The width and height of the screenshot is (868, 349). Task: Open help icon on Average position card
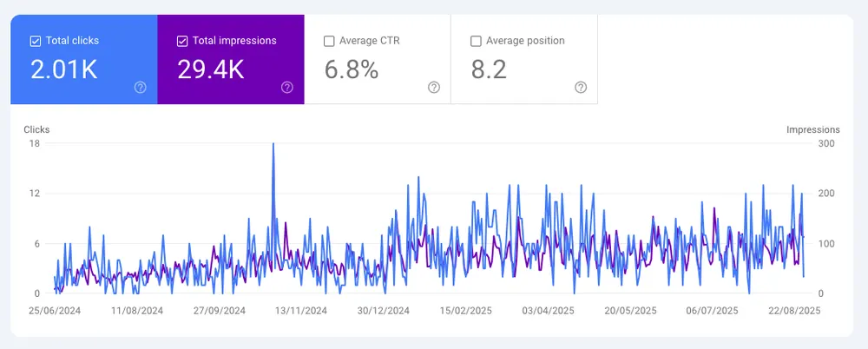[581, 87]
